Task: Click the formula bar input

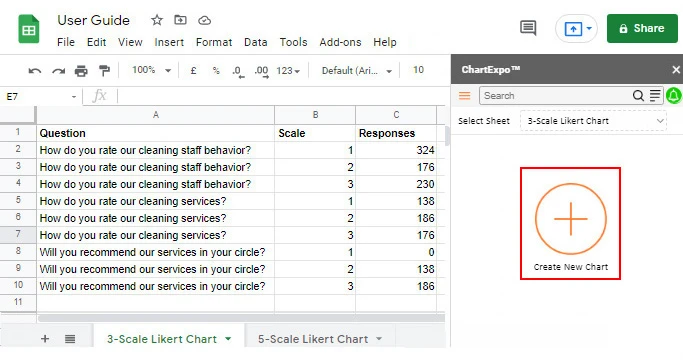Action: click(281, 96)
